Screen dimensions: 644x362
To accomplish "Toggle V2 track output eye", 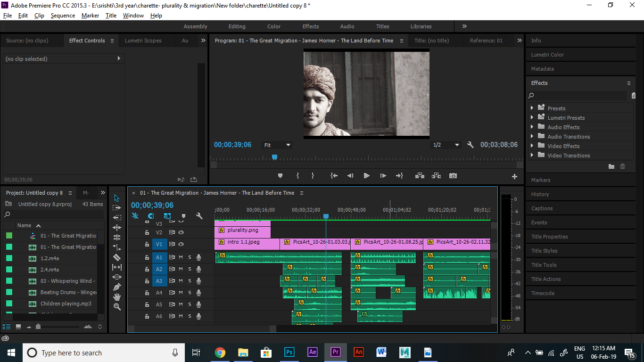I will [181, 232].
